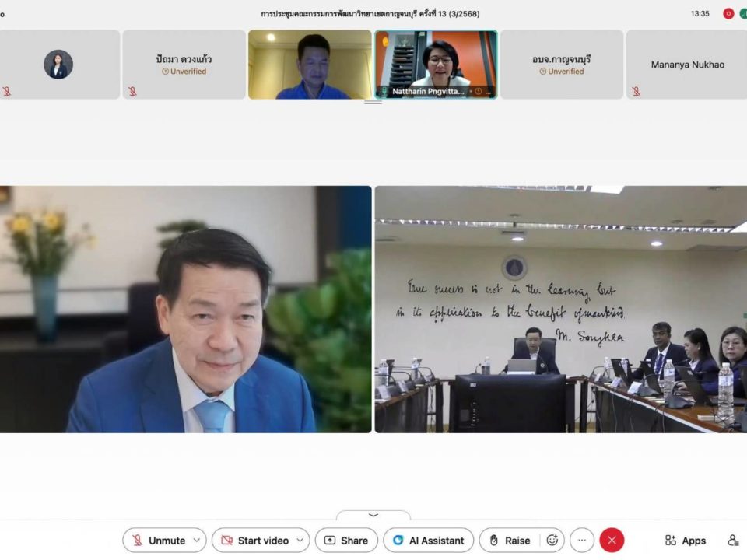
Task: Select the Mananya Nukhao participant tile
Action: tap(686, 65)
